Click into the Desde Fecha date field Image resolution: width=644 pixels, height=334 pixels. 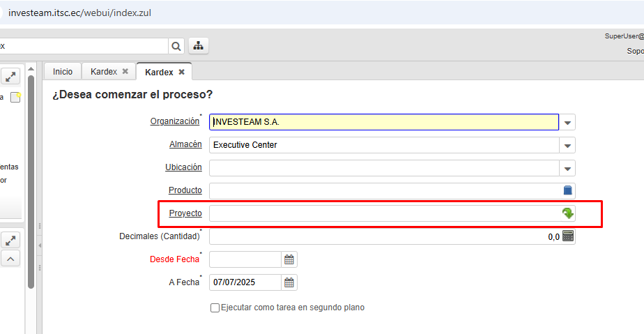pos(245,259)
